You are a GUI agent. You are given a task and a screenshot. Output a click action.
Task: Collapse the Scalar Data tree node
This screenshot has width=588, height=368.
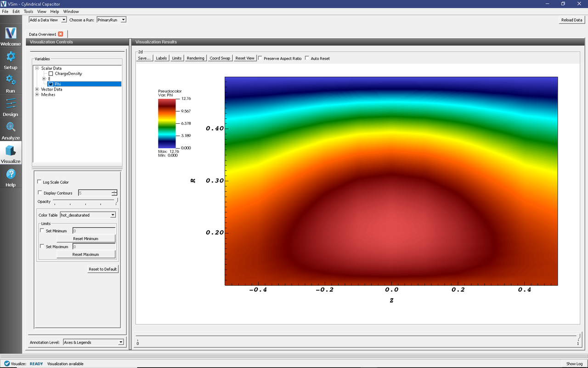click(x=37, y=69)
